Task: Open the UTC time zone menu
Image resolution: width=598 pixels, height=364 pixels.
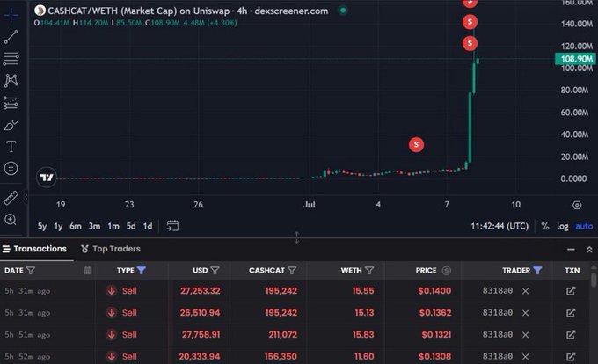Action: pos(500,226)
